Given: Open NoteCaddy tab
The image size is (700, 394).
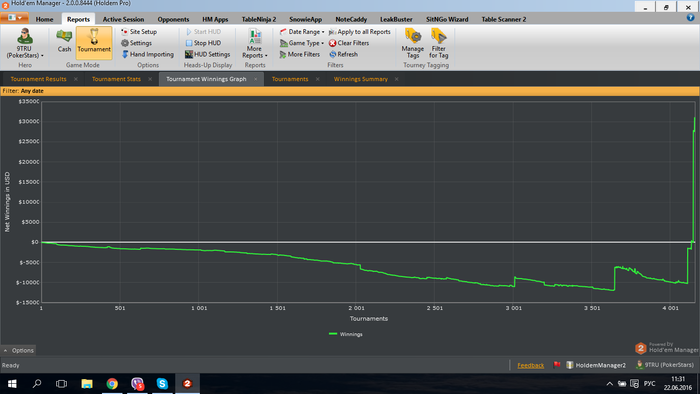Looking at the screenshot, I should (351, 19).
